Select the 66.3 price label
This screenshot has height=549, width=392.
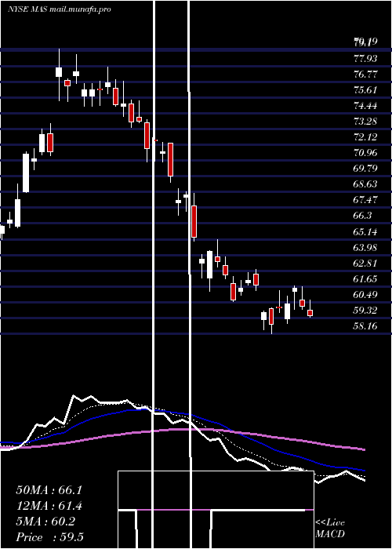pyautogui.click(x=362, y=216)
